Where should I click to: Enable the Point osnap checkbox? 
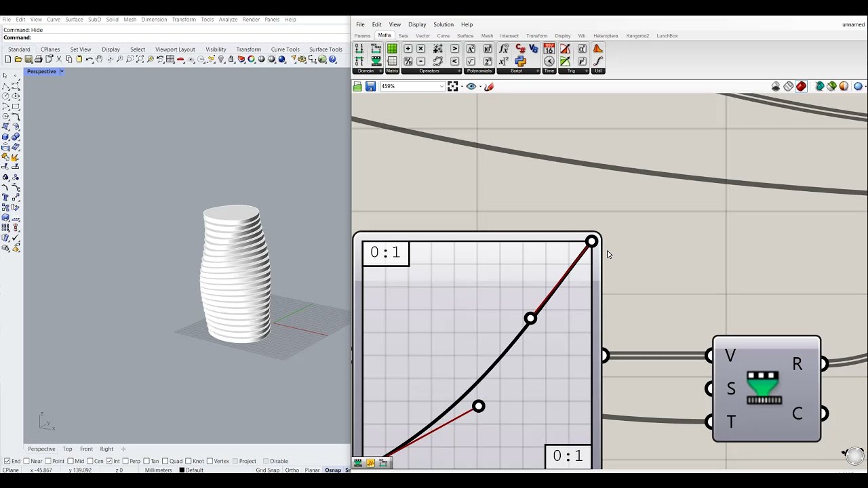pos(48,461)
